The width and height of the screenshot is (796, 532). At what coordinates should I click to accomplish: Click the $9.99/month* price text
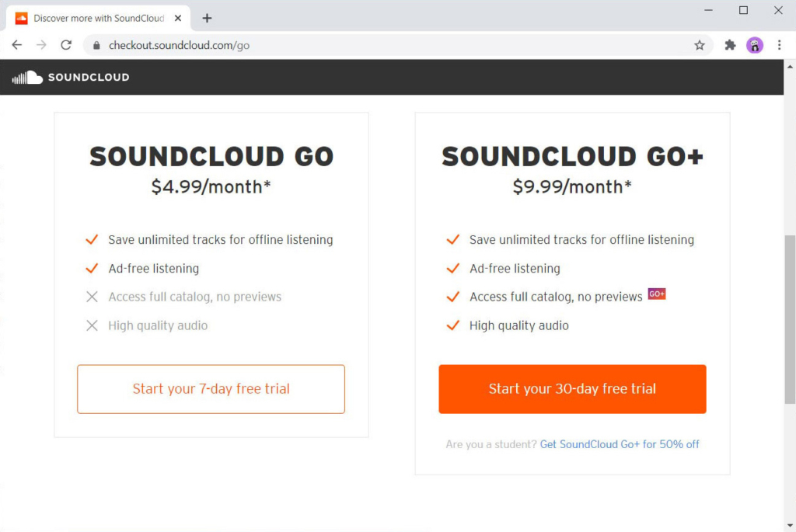(x=572, y=186)
